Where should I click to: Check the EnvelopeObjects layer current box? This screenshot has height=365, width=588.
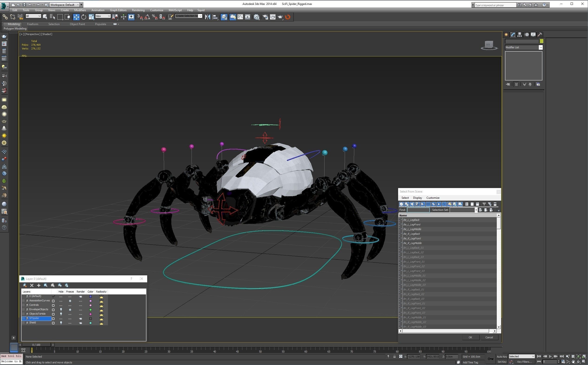click(53, 310)
